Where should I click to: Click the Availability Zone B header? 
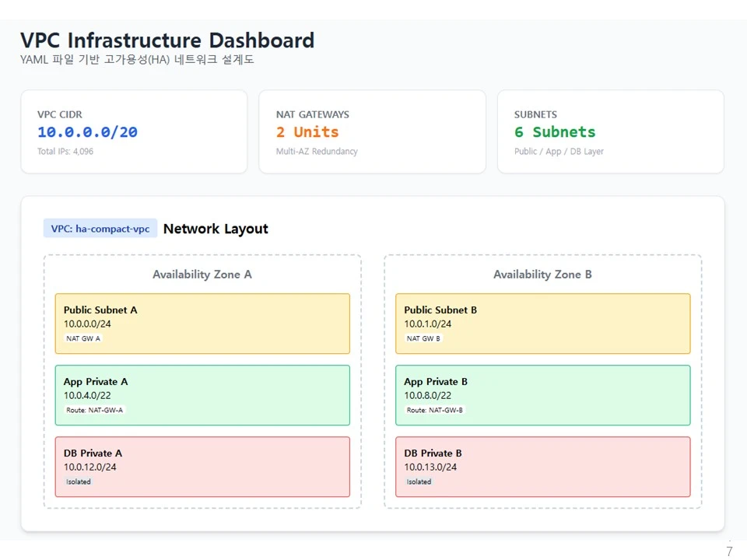[542, 275]
